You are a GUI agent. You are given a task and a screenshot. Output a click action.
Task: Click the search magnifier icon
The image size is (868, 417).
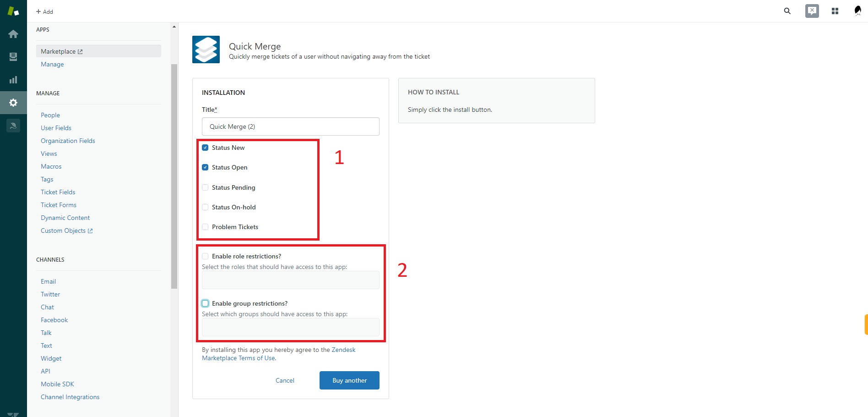tap(787, 11)
